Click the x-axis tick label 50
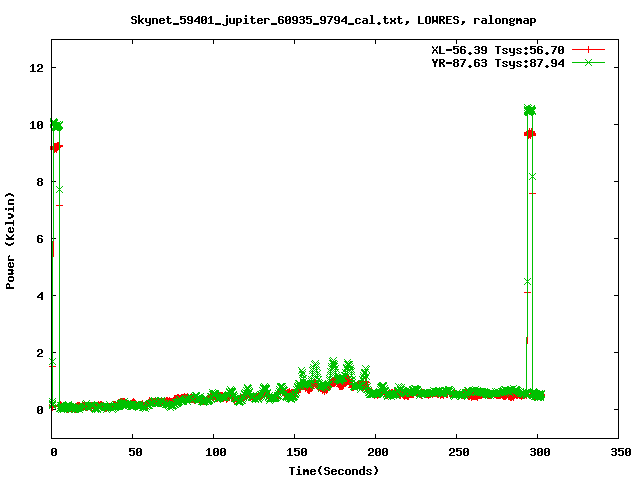Screen dimensions: 640x480 [x=135, y=452]
